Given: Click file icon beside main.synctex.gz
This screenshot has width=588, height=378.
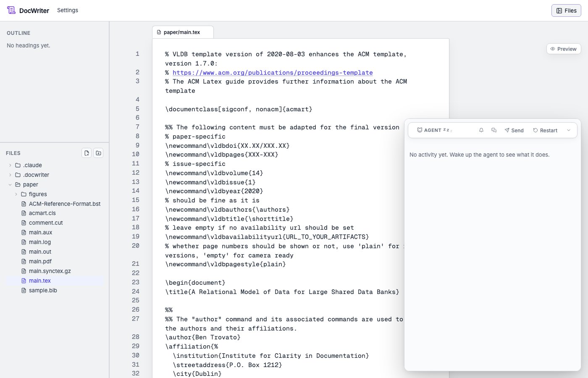Looking at the screenshot, I should click(x=24, y=271).
